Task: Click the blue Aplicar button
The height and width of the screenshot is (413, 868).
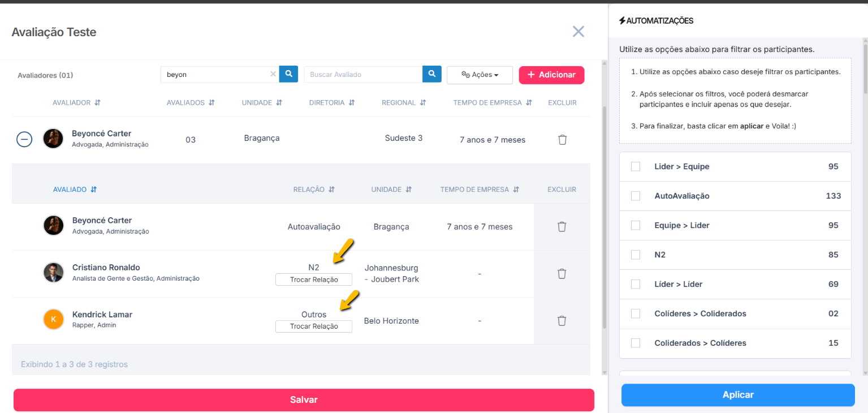Action: [x=738, y=395]
